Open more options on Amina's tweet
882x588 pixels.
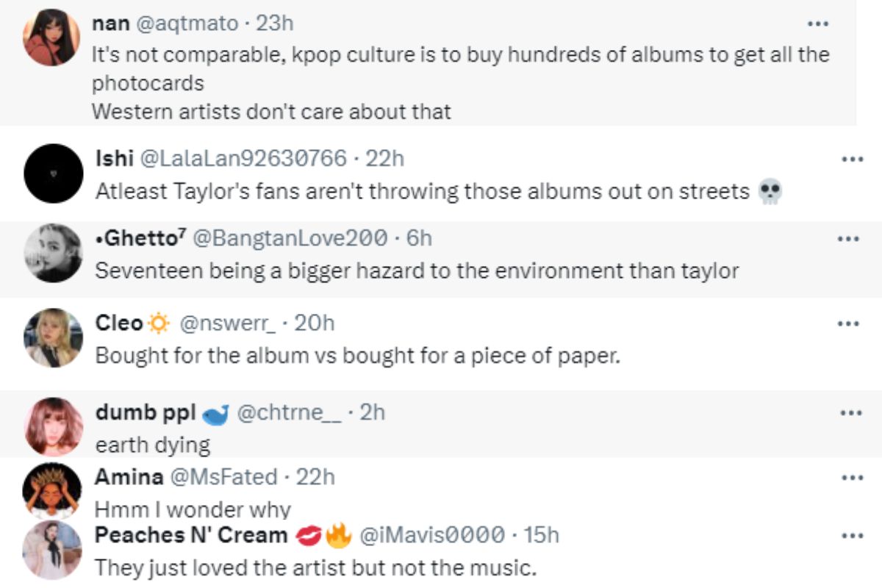(852, 478)
